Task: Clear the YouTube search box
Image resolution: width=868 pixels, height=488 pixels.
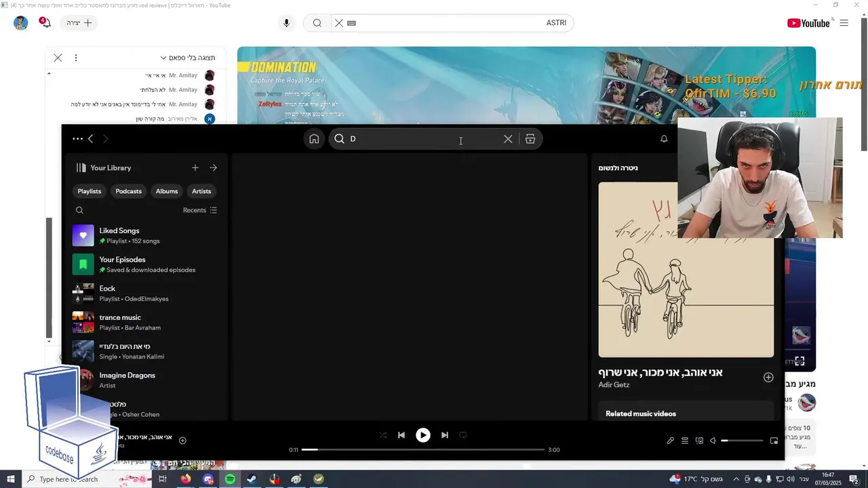Action: point(339,23)
